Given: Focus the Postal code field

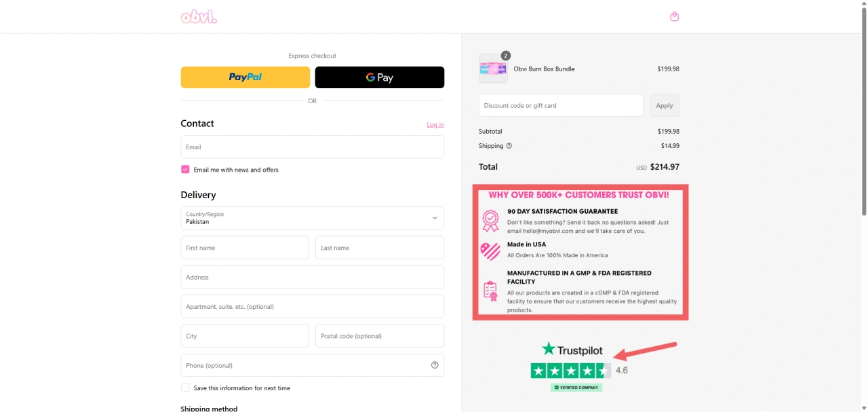Looking at the screenshot, I should click(x=380, y=336).
